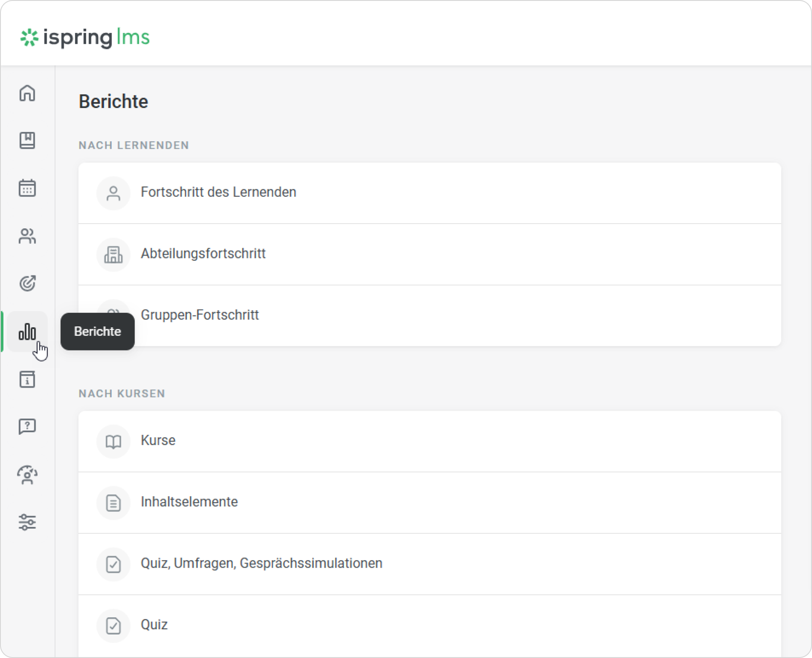812x658 pixels.
Task: Click the target goal icon in sidebar
Action: pyautogui.click(x=27, y=283)
